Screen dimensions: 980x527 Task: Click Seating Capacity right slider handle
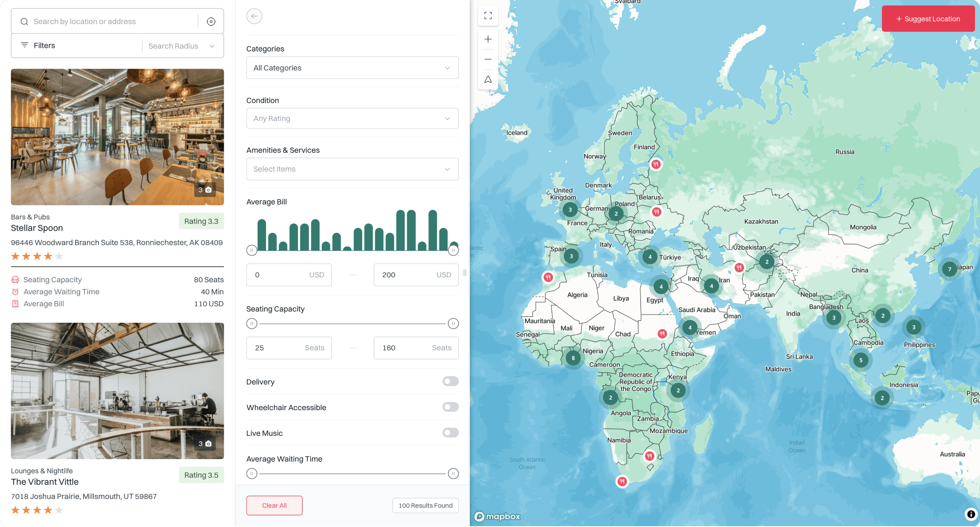[x=453, y=324]
